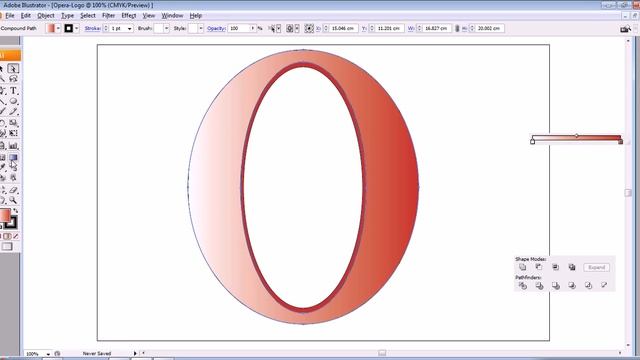Select the Ellipse tool
The height and width of the screenshot is (360, 640).
coord(13,101)
